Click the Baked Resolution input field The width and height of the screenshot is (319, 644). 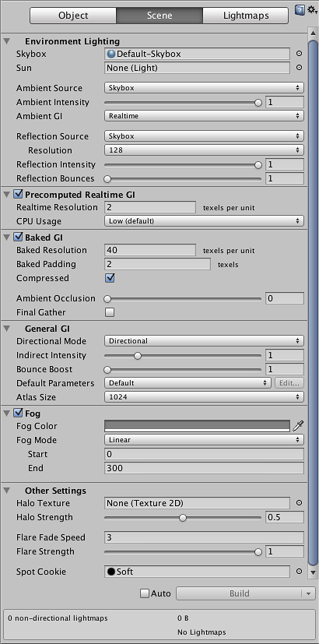(150, 250)
